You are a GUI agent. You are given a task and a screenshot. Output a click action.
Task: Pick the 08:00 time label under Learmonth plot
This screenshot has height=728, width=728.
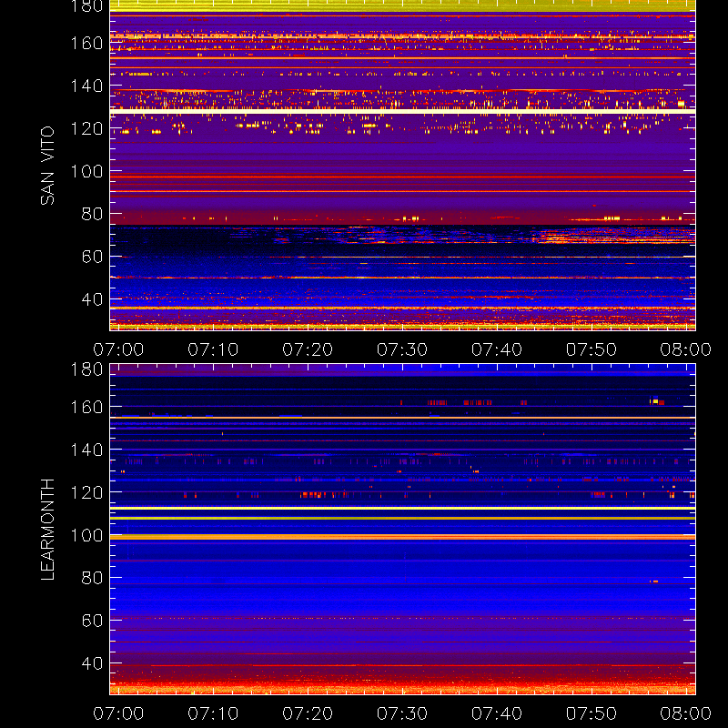click(x=686, y=713)
